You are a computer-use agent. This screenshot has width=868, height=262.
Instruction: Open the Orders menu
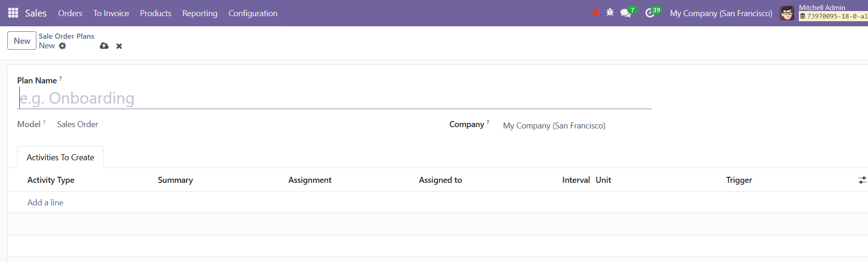pyautogui.click(x=70, y=13)
